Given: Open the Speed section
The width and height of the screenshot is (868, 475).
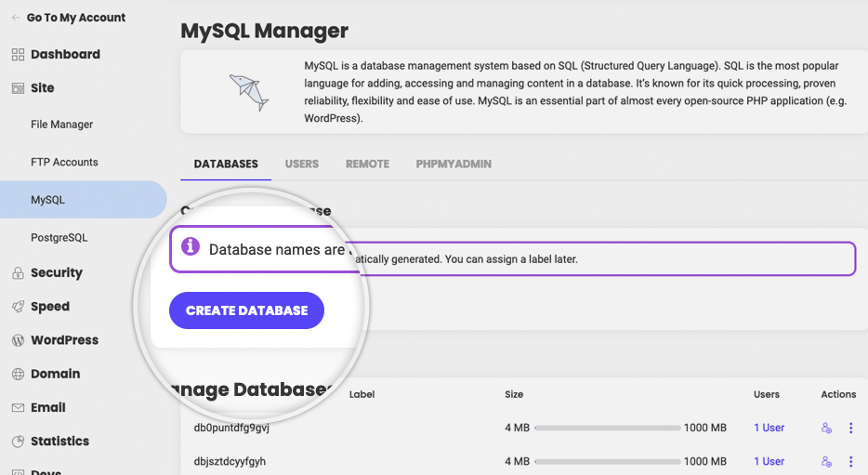Looking at the screenshot, I should click(50, 307).
